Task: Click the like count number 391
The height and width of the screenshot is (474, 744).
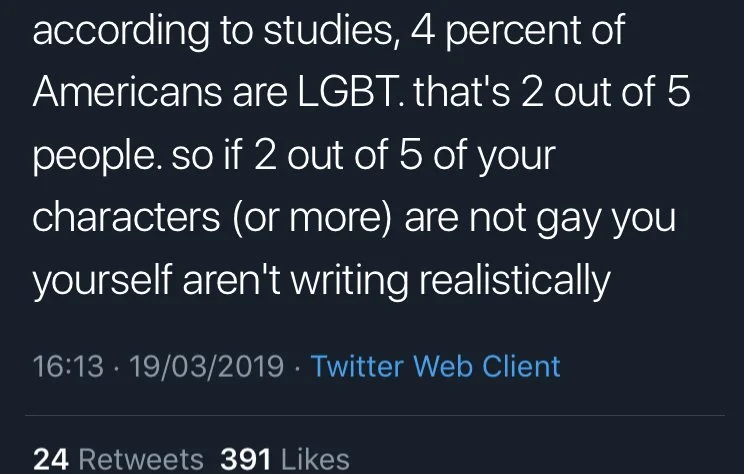Action: point(246,459)
